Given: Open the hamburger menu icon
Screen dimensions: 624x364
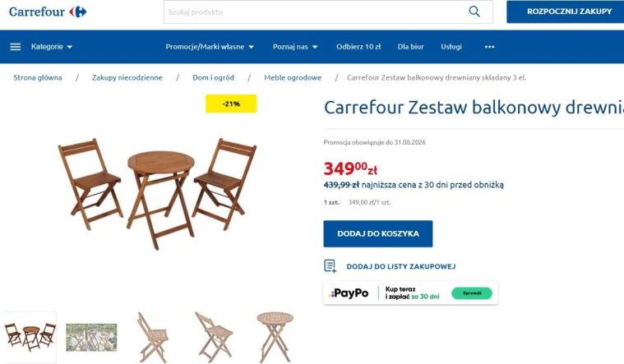Looking at the screenshot, I should [15, 47].
